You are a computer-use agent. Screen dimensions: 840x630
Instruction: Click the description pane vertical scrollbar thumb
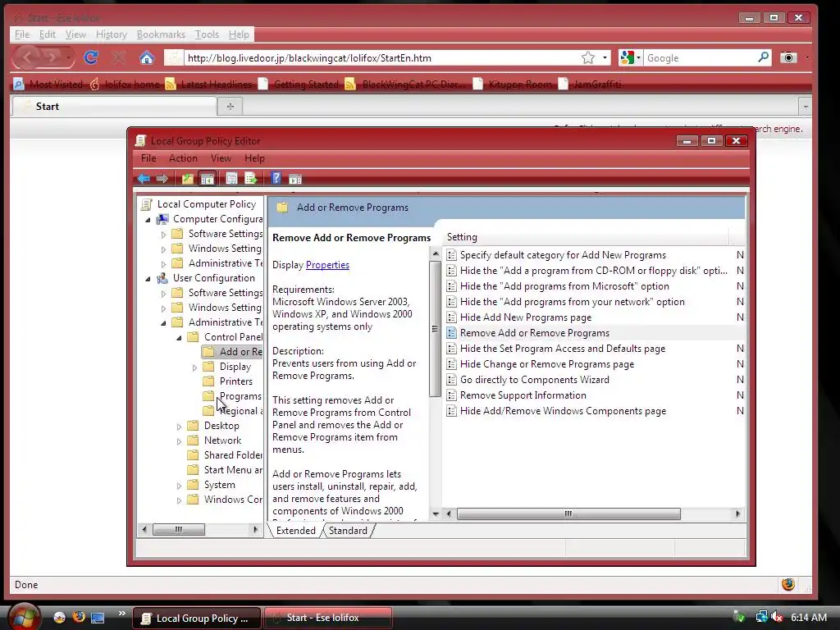435,329
